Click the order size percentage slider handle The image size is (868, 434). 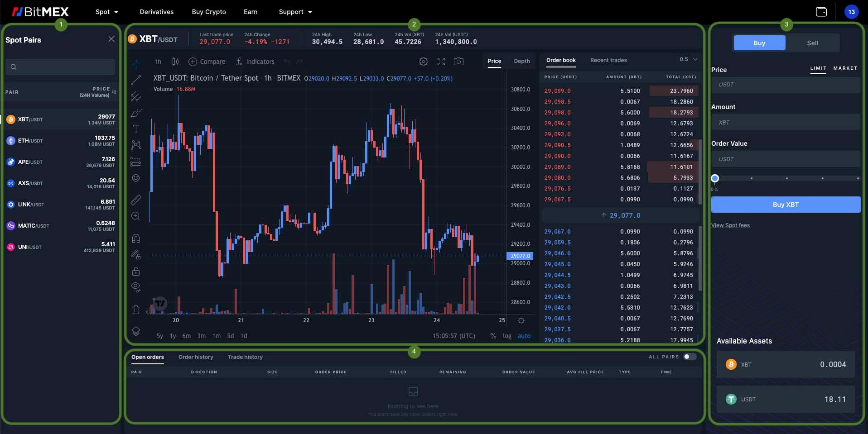point(715,178)
